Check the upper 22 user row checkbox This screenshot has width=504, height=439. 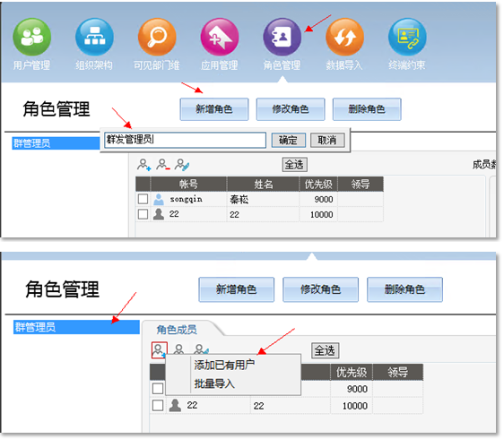pos(143,214)
